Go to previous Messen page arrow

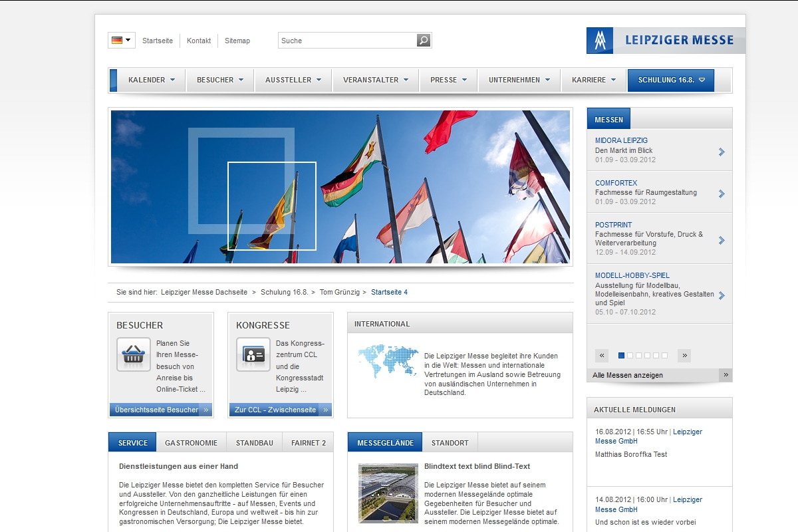(602, 356)
